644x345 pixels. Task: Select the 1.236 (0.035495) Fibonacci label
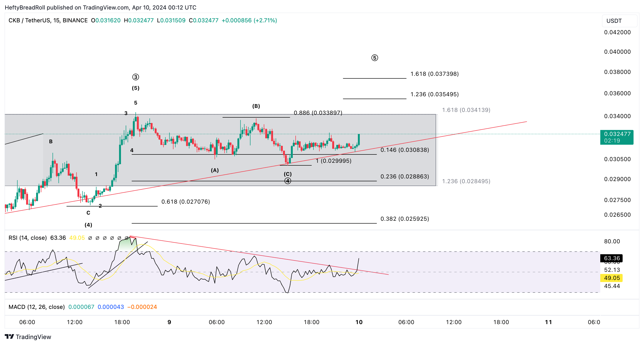[x=434, y=94]
